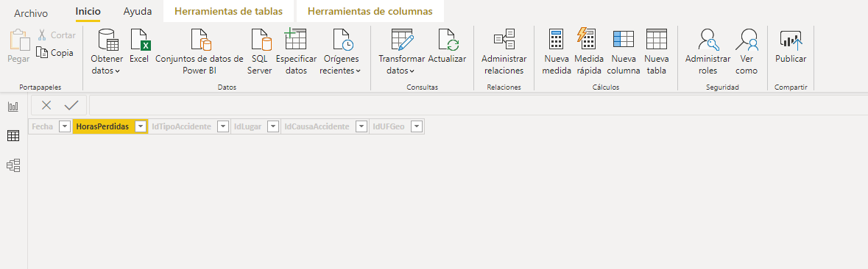Click the Actualizar refresh icon
Viewport: 868px width, 269px height.
click(x=448, y=40)
